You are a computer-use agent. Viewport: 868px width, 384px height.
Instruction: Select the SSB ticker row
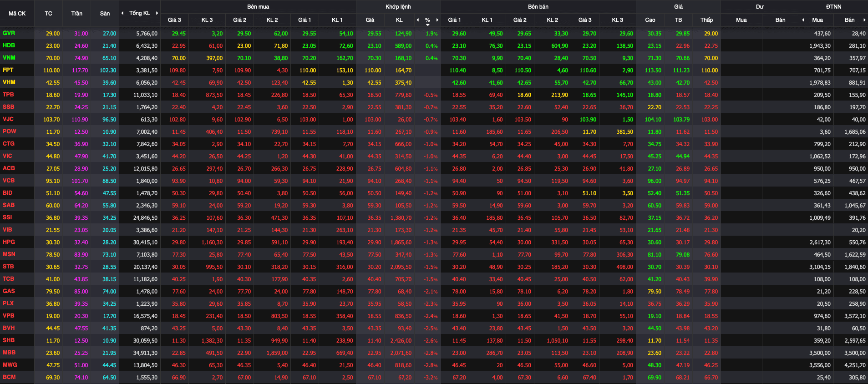point(434,107)
